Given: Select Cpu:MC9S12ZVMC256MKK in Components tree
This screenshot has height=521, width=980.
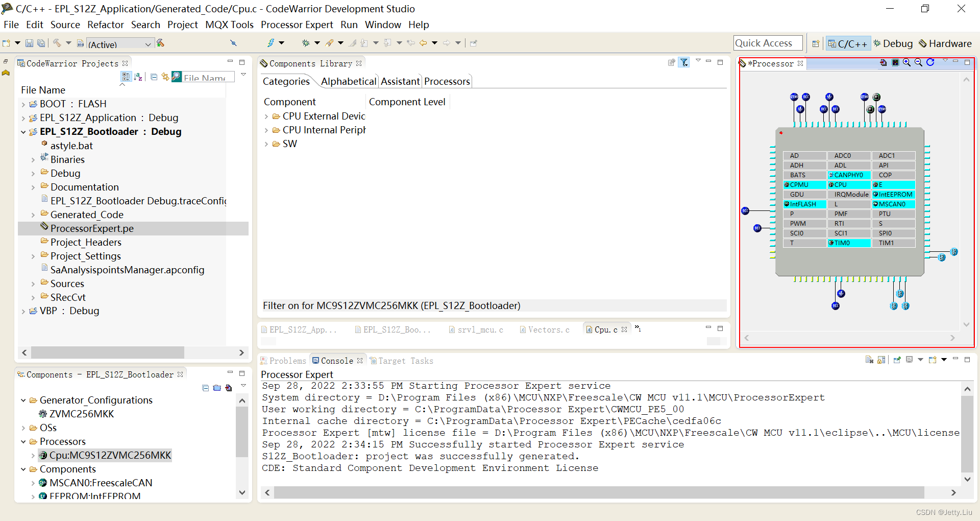Looking at the screenshot, I should click(105, 455).
